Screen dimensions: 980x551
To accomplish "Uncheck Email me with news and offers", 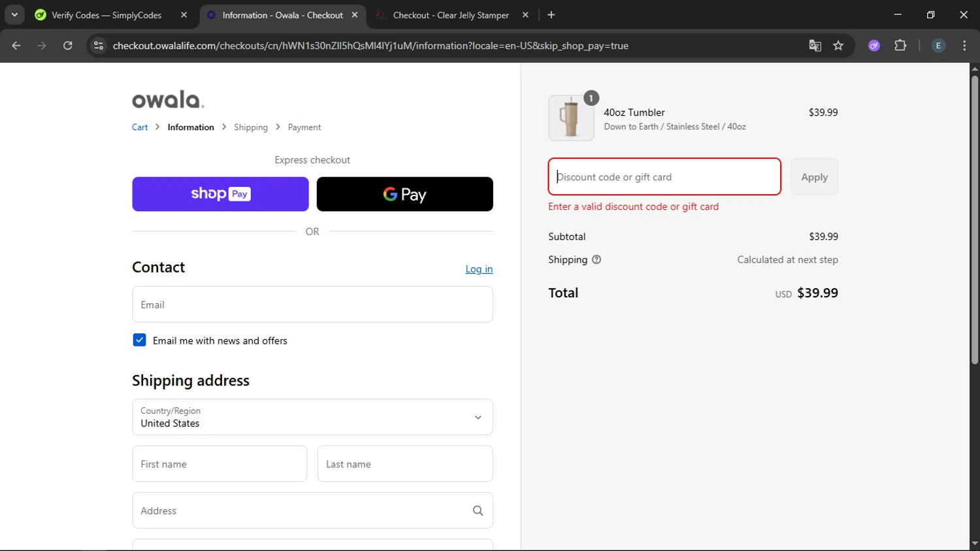I will point(139,340).
